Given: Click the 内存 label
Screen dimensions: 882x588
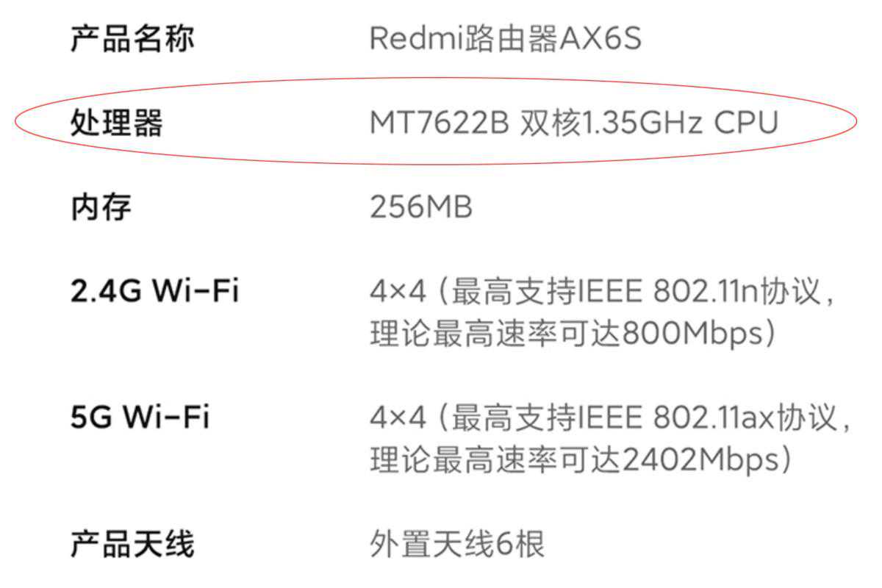Looking at the screenshot, I should click(x=101, y=207).
